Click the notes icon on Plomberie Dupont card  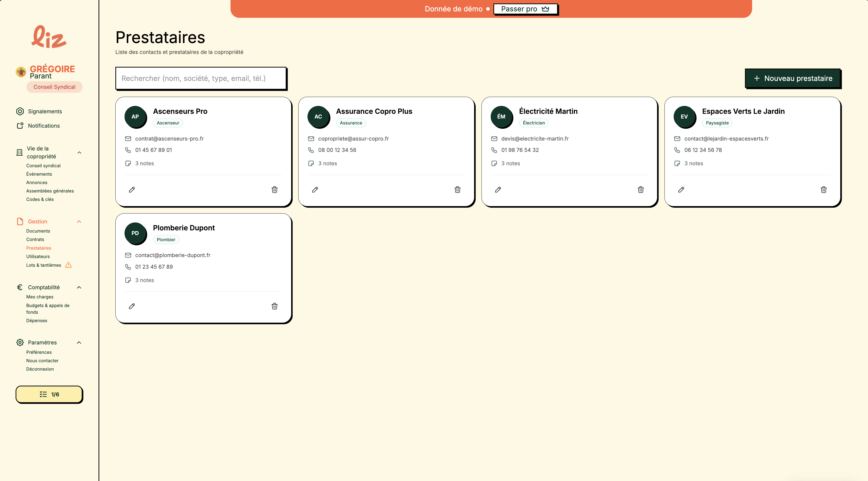tap(128, 280)
